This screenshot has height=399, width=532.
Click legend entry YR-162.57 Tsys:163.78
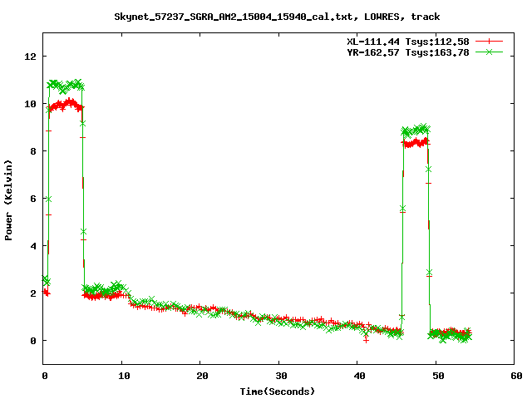pos(408,52)
